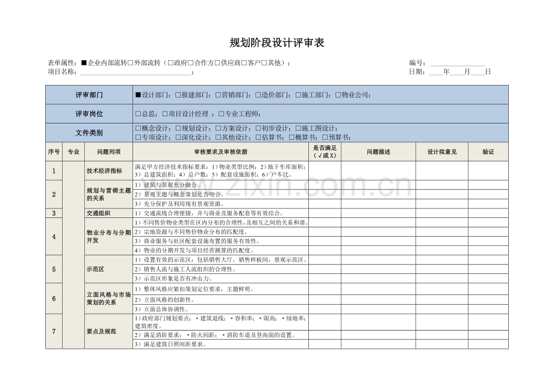
Task: Tick the 概算书 checkbox
Action: 291,137
